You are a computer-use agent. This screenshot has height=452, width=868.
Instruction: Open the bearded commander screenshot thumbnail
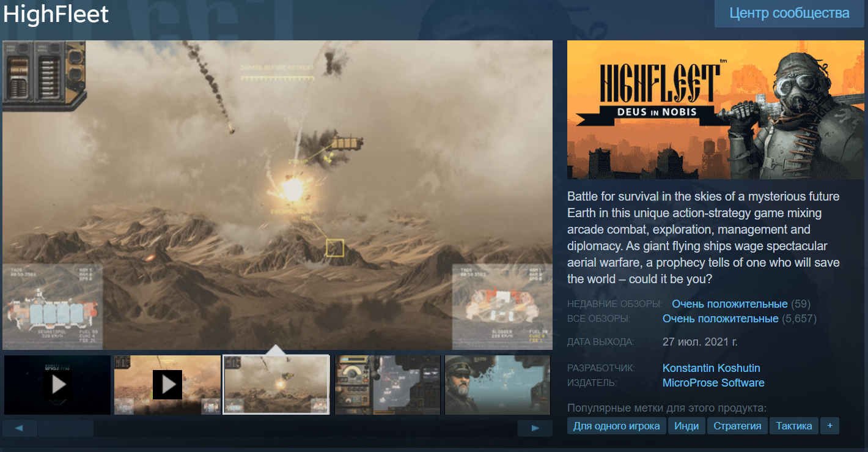[498, 385]
